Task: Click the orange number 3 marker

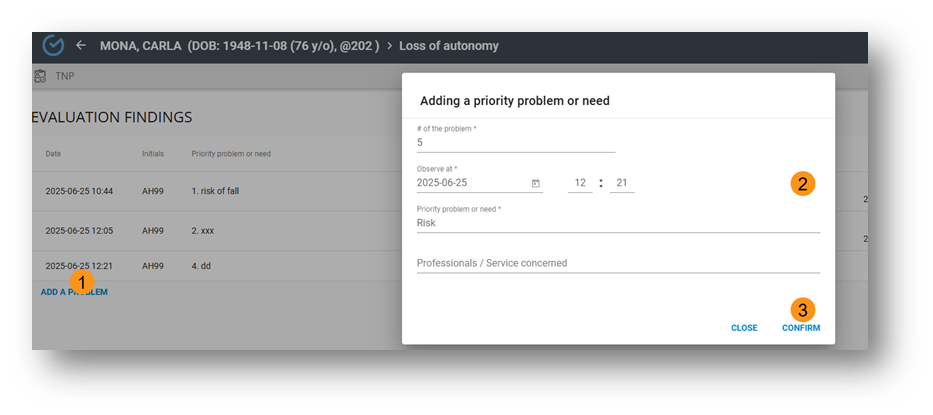Action: pyautogui.click(x=801, y=309)
